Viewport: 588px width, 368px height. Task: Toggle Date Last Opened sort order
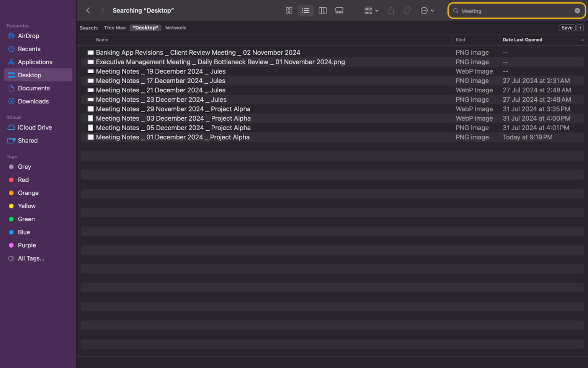coord(522,39)
